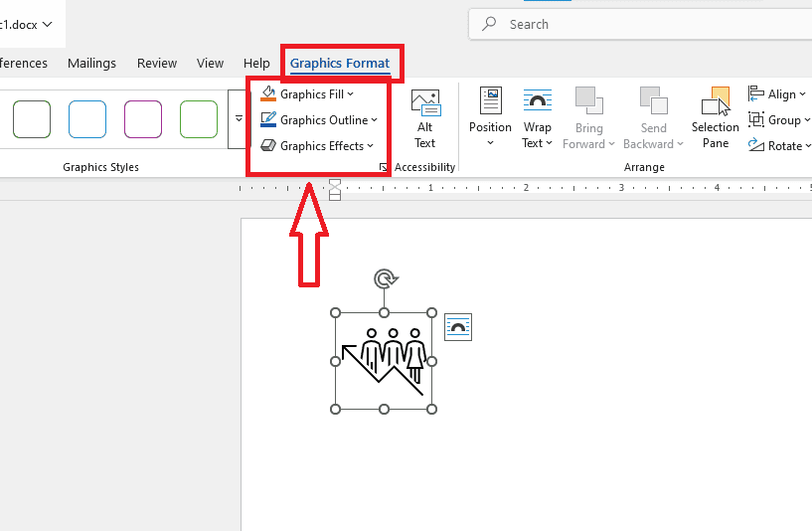Apply the purple outline graphics style

143,119
